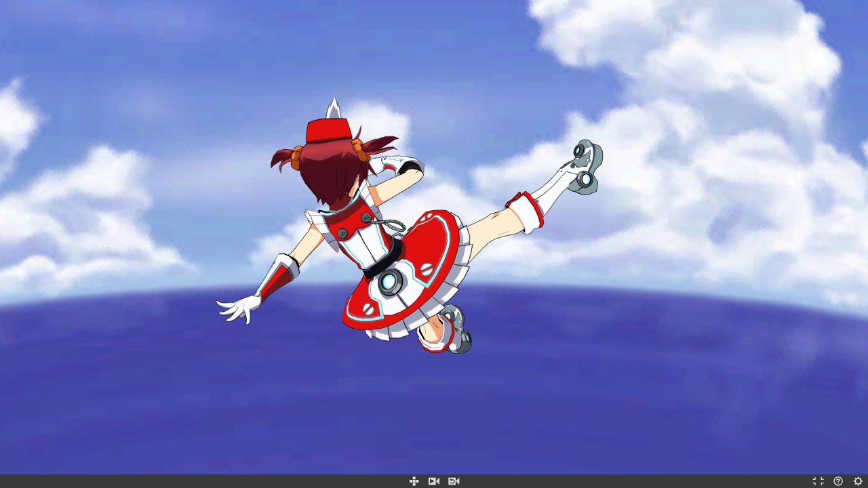The height and width of the screenshot is (488, 868).
Task: Click the red knee band on the raised leg
Action: tap(526, 209)
